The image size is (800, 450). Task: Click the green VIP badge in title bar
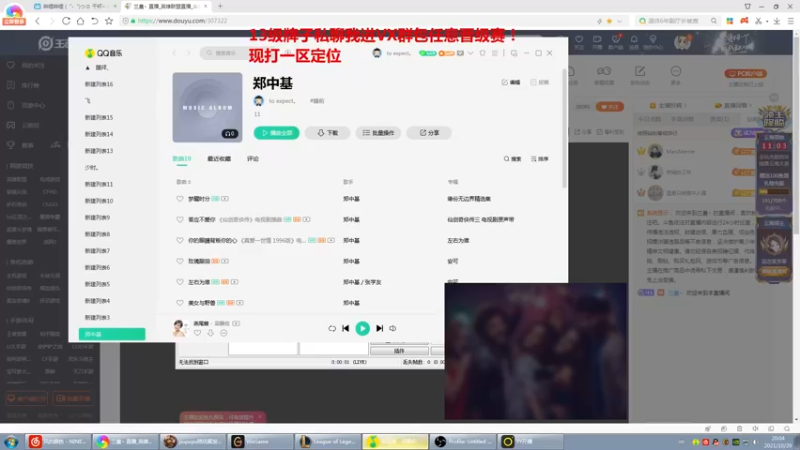(428, 53)
